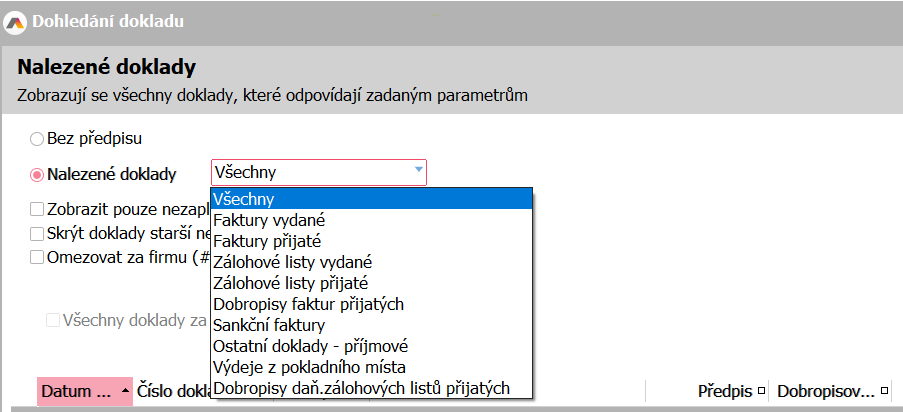Enable the Zobrazit pouze nezaplacené checkbox

pos(37,210)
